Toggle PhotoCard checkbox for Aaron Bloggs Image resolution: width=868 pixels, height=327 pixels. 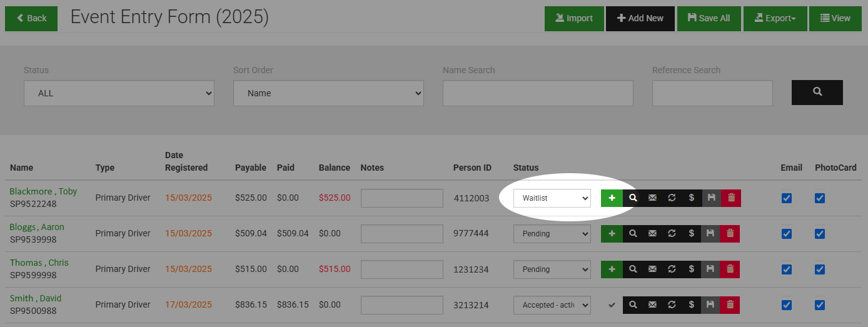[x=819, y=234]
